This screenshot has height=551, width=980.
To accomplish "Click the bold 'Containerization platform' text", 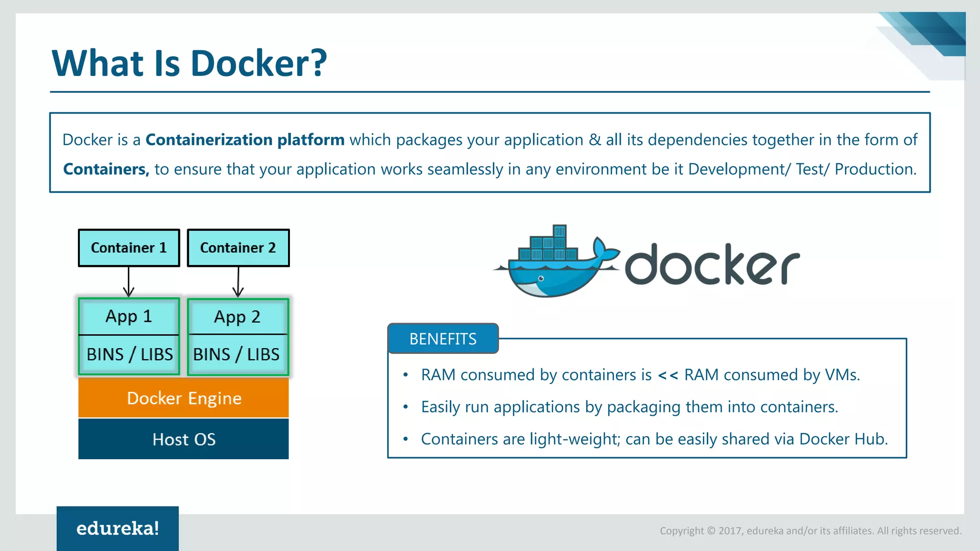I will (245, 140).
